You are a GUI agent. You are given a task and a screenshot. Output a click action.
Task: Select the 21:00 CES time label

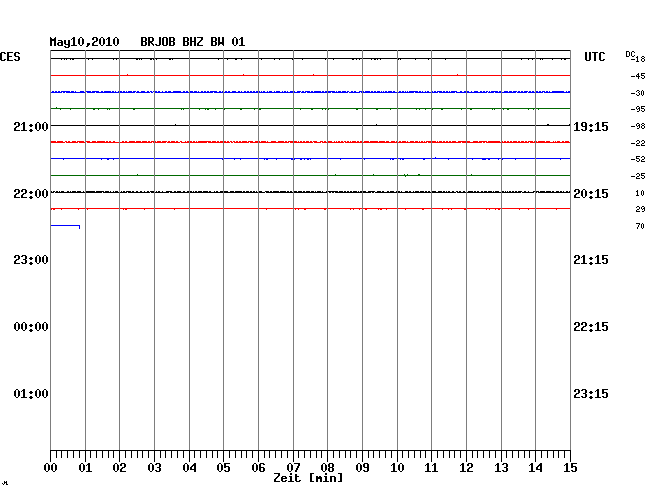pyautogui.click(x=31, y=126)
